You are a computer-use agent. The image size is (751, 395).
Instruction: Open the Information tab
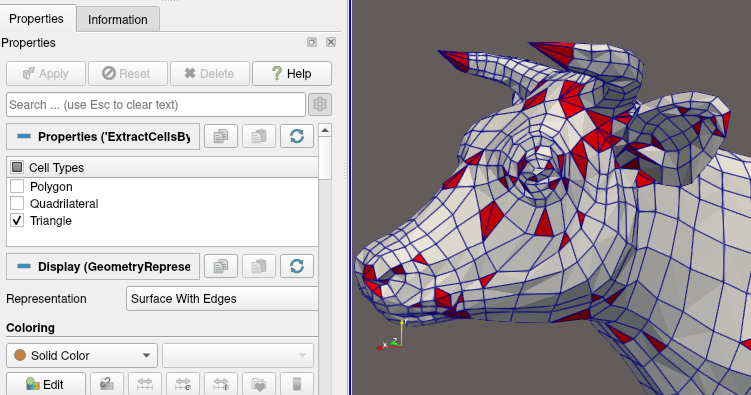118,20
